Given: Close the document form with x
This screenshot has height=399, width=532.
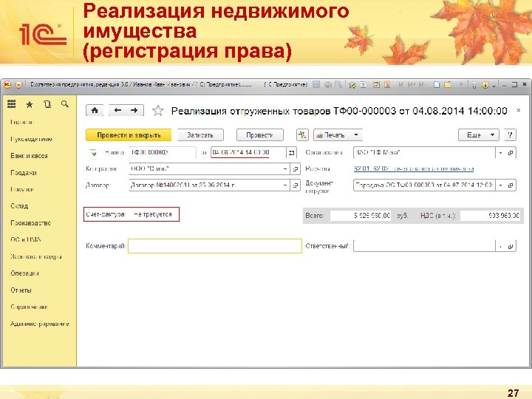Looking at the screenshot, I should click(518, 110).
